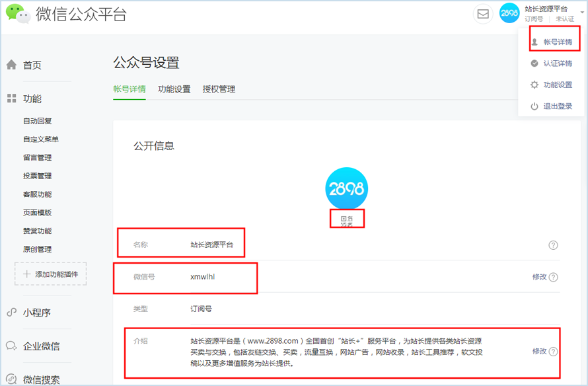This screenshot has height=386, width=588.
Task: Click the help icon in the 名称 row
Action: (x=553, y=245)
